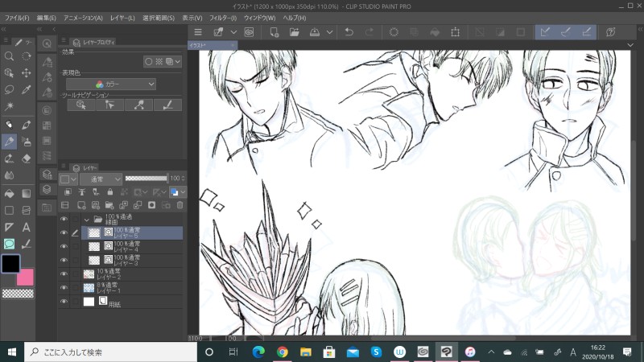
Task: Click Pen tool navigation button in layer property
Action: tap(167, 105)
